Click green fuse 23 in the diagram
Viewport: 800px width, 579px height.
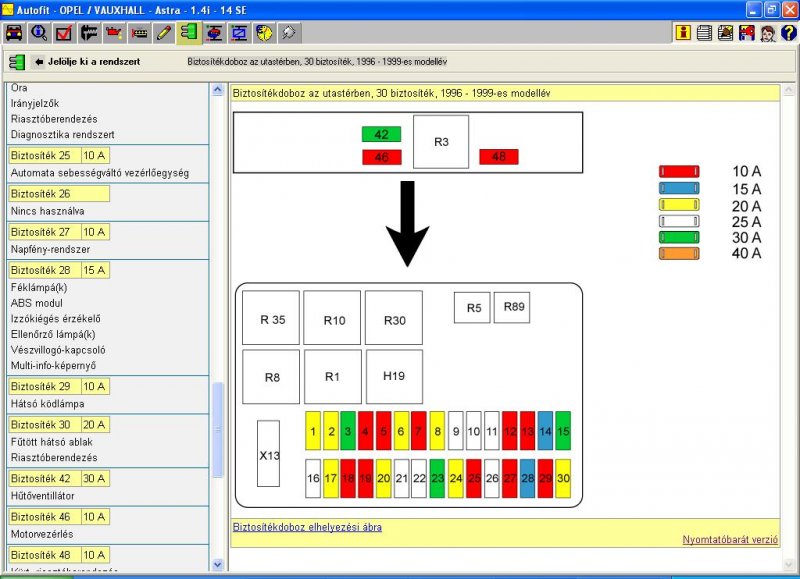tap(437, 479)
